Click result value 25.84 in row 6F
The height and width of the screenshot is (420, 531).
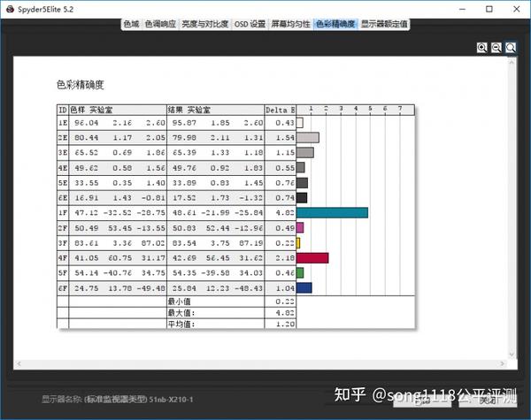pyautogui.click(x=184, y=288)
